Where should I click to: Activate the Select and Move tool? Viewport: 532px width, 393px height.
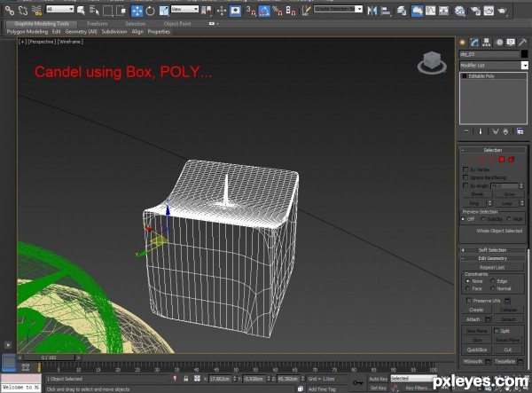point(137,11)
